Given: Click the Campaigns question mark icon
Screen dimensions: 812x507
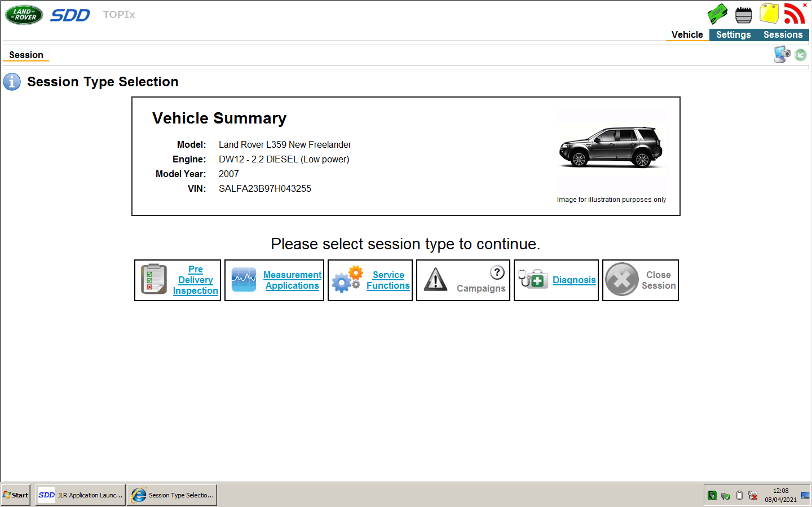Looking at the screenshot, I should pyautogui.click(x=497, y=272).
